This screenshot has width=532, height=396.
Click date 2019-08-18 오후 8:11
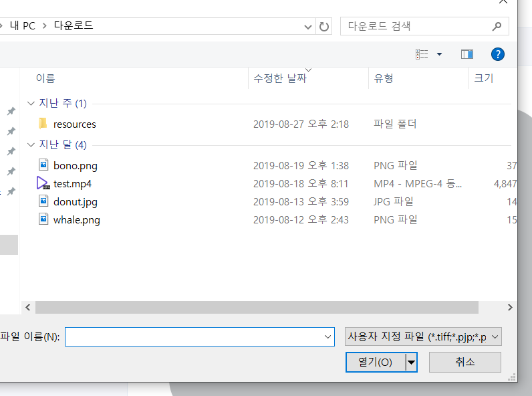coord(301,183)
